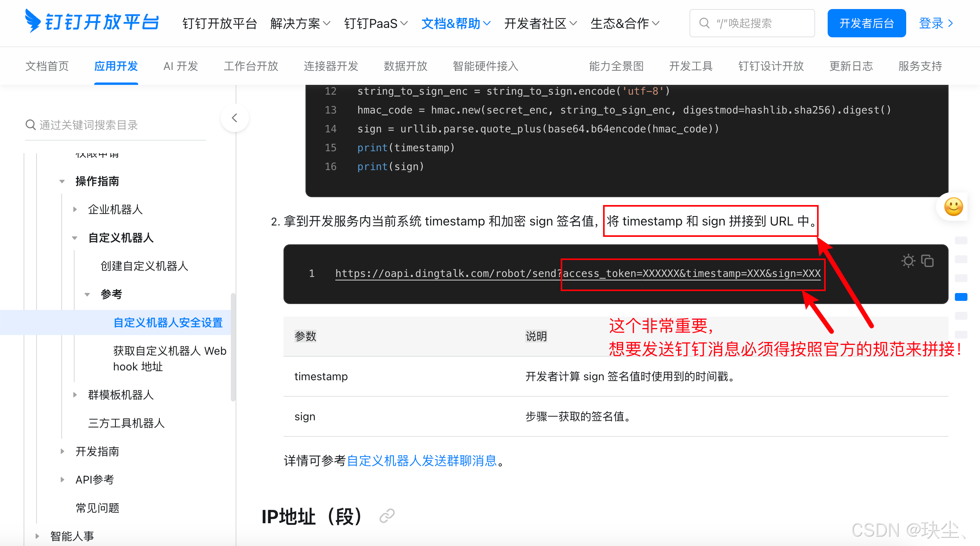
Task: Click the oapi.dingtalk.com robot send URL
Action: [x=578, y=273]
